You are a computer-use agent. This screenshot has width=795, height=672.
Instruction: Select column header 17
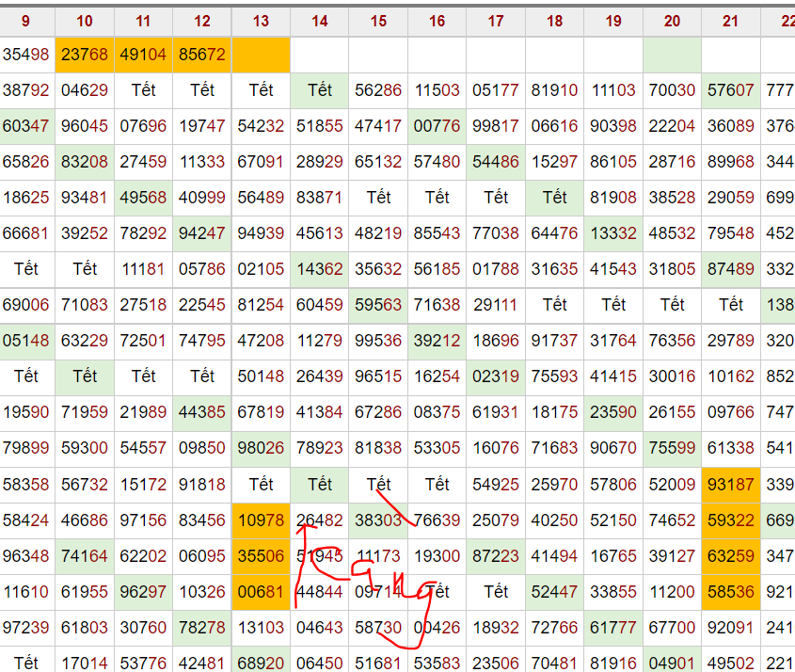[x=496, y=21]
